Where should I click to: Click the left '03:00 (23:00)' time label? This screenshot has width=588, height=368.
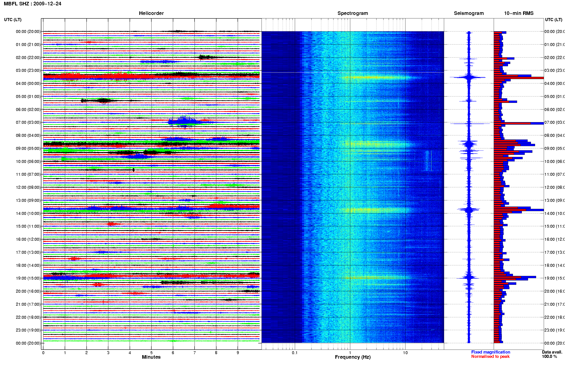coord(28,70)
